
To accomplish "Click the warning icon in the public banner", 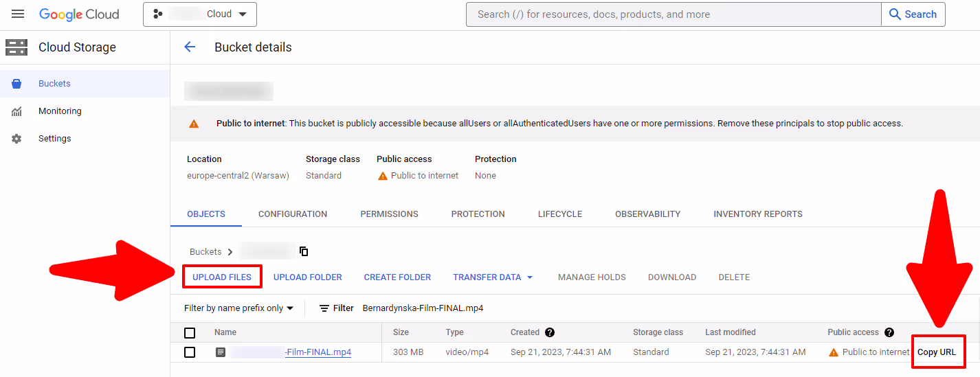I will (x=194, y=124).
